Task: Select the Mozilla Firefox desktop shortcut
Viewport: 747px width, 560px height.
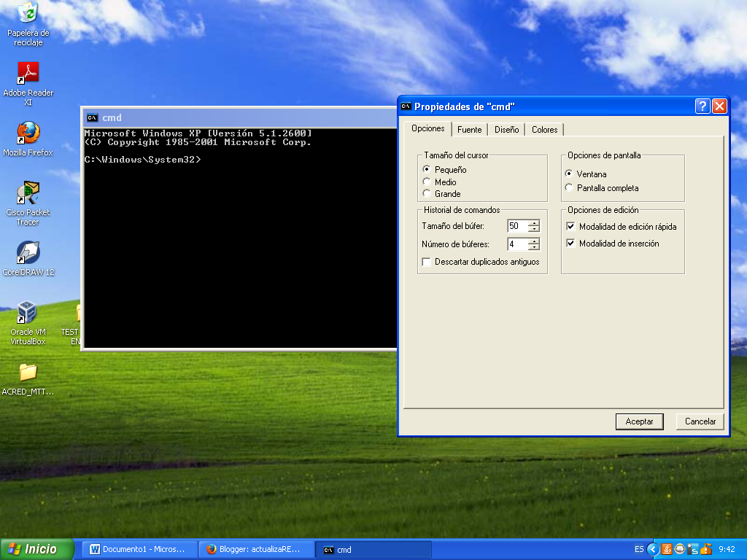Action: coord(28,139)
